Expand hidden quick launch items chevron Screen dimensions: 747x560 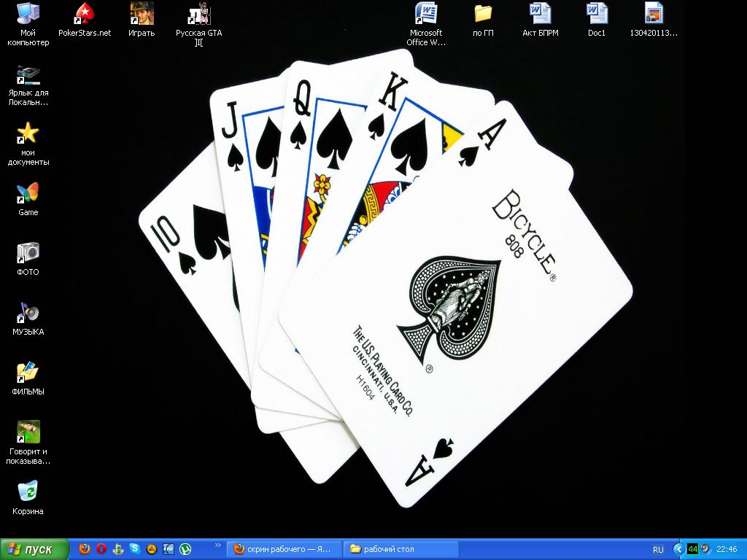[217, 545]
